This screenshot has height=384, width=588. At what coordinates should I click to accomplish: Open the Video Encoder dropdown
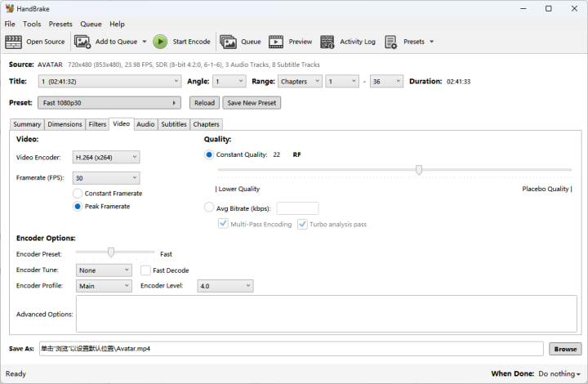[x=106, y=157]
